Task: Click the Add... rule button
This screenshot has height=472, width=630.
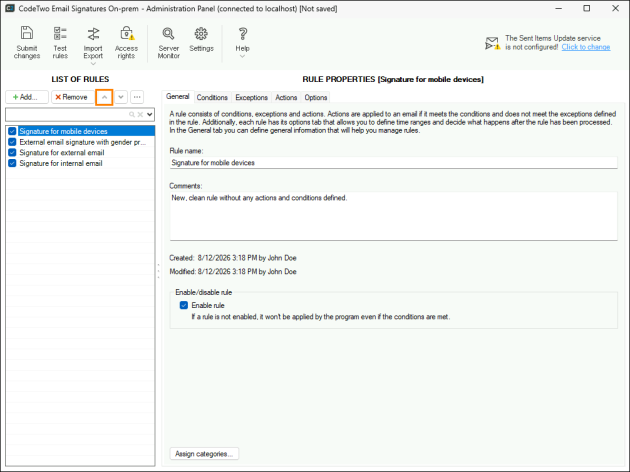Action: click(27, 97)
